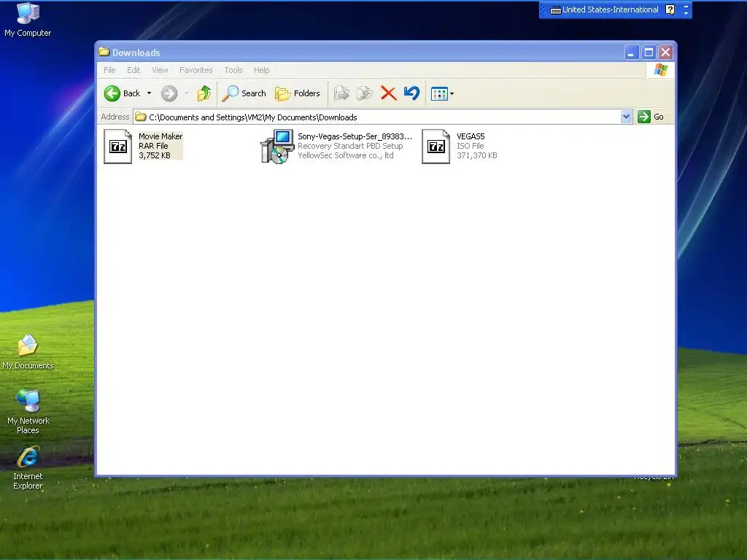Toggle the Folders pane
This screenshot has width=747, height=560.
298,93
